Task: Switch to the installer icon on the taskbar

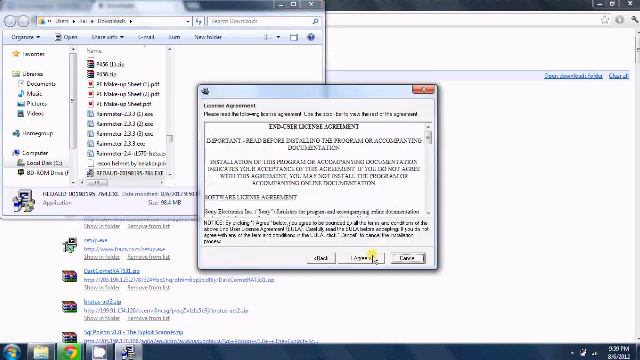Action: click(128, 352)
